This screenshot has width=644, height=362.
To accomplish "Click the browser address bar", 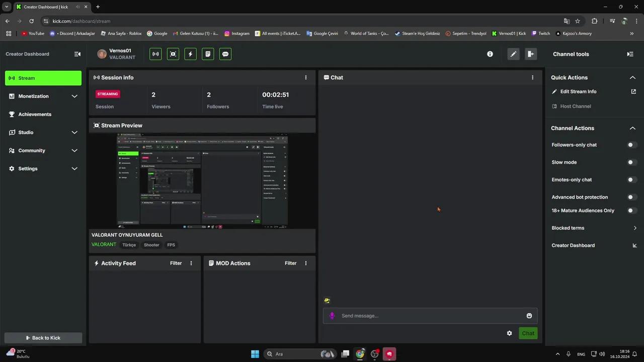I will (x=302, y=21).
